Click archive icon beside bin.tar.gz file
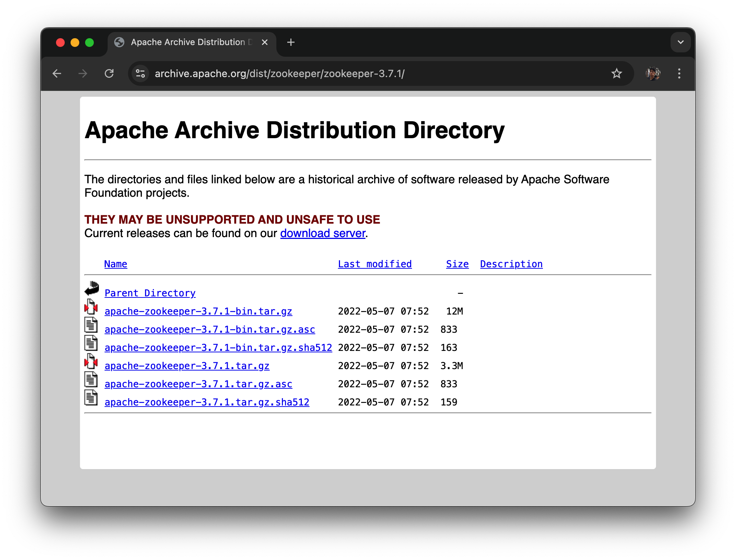 91,307
